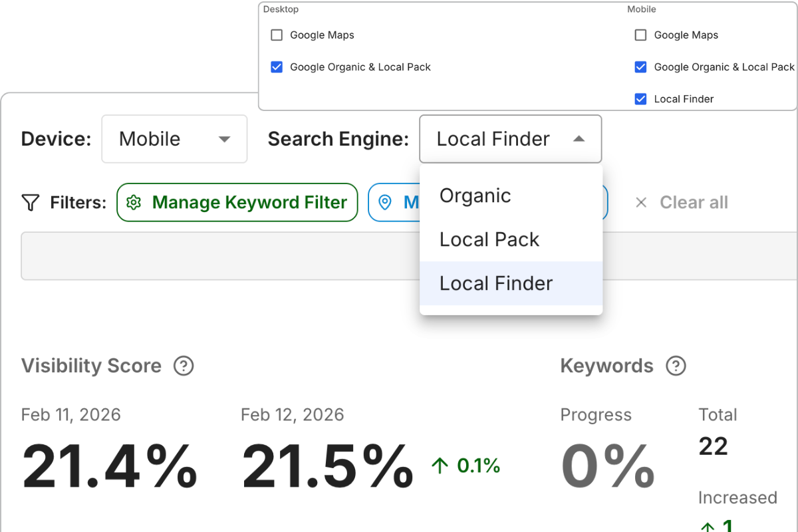Screen dimensions: 798x532
Task: Click the map pin location filter icon
Action: coord(384,203)
